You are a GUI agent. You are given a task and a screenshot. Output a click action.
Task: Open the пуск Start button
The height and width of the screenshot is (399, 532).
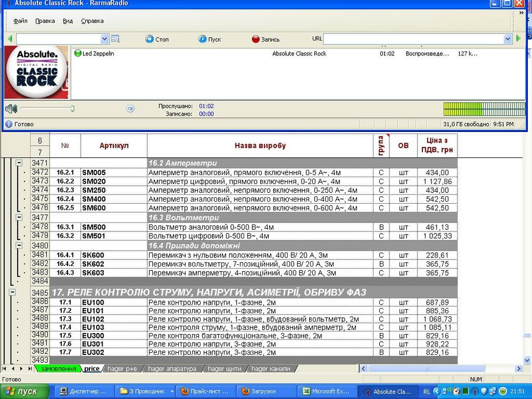[24, 392]
